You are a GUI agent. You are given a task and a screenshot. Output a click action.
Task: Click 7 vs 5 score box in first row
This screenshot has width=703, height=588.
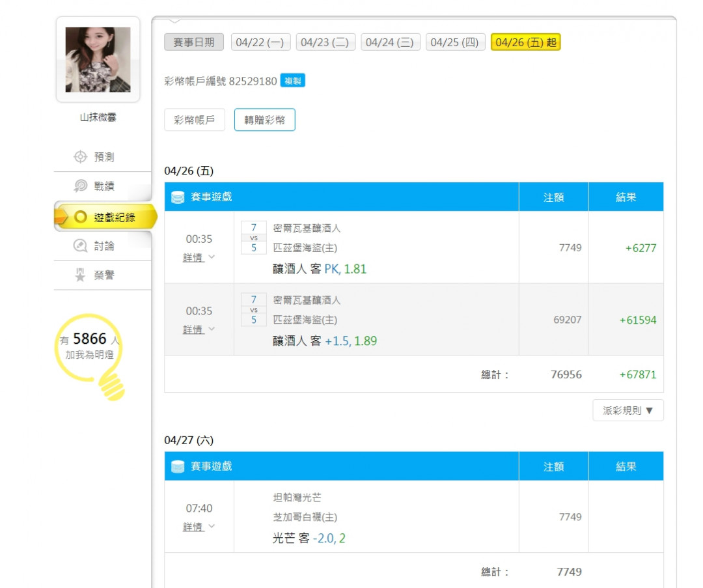[x=254, y=238]
